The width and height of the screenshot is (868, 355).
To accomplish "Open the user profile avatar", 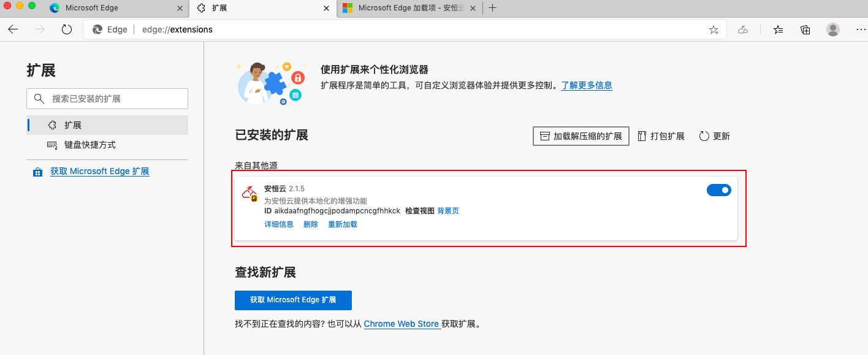I will [x=833, y=29].
